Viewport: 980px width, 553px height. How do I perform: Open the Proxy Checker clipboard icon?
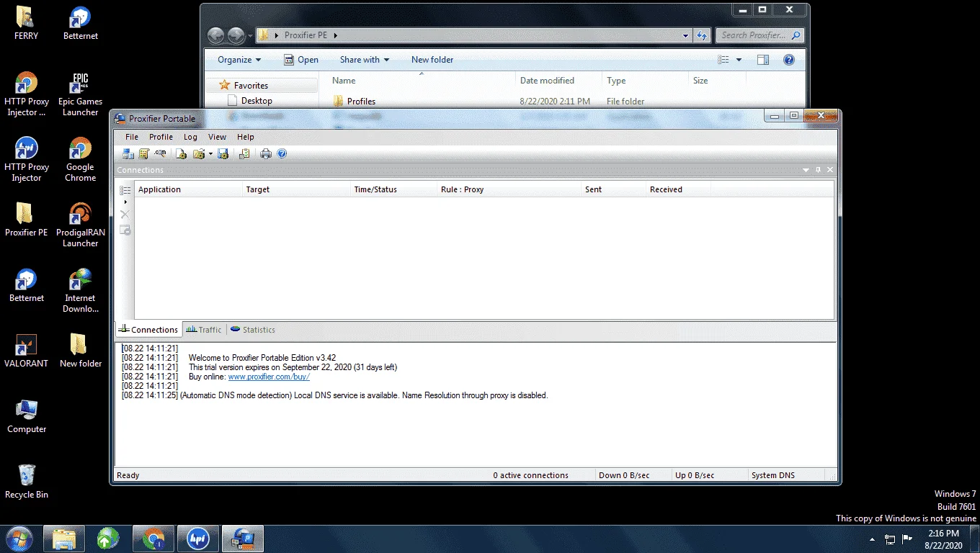tap(245, 153)
